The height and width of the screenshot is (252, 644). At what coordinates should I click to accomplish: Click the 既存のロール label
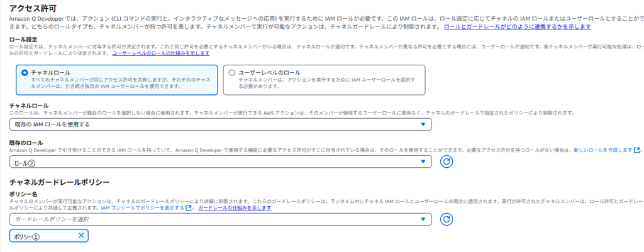point(26,143)
